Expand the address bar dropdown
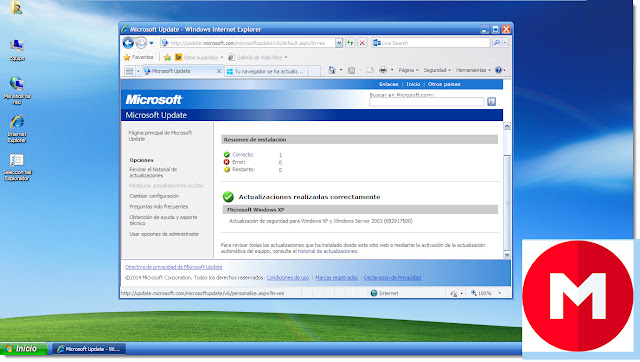Viewport: 640px width, 362px height. point(339,43)
